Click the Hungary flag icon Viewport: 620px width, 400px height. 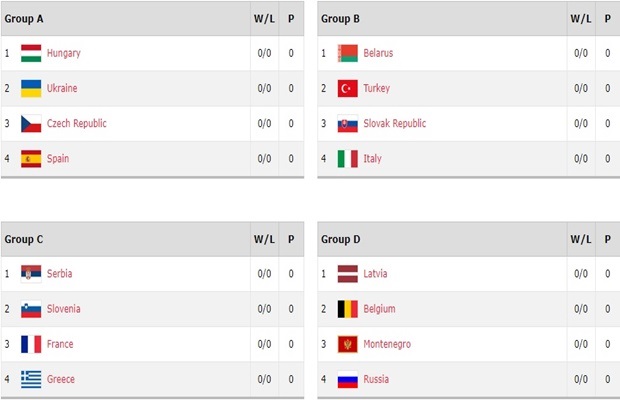click(31, 53)
